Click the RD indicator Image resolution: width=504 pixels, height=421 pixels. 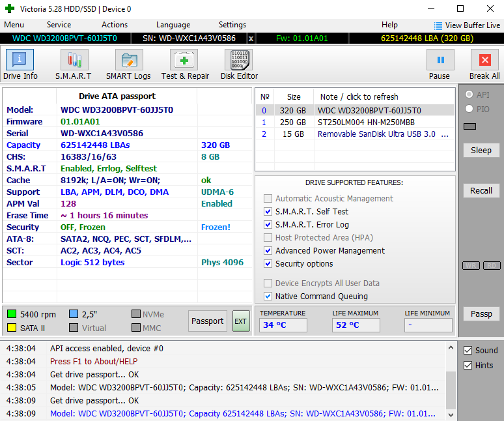click(x=492, y=266)
